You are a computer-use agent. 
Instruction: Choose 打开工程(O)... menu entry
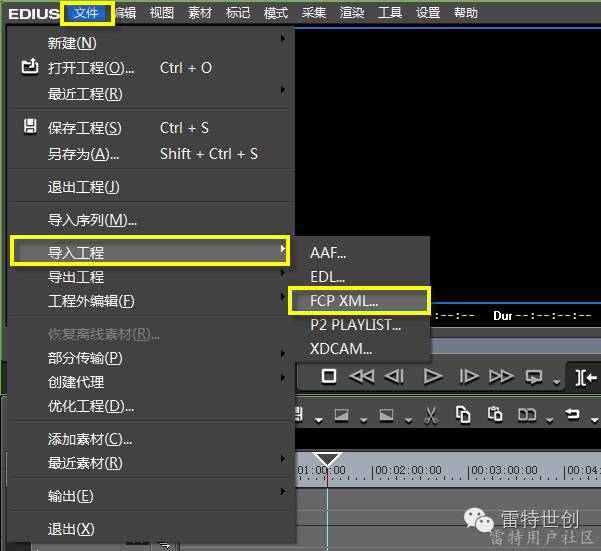[x=151, y=68]
